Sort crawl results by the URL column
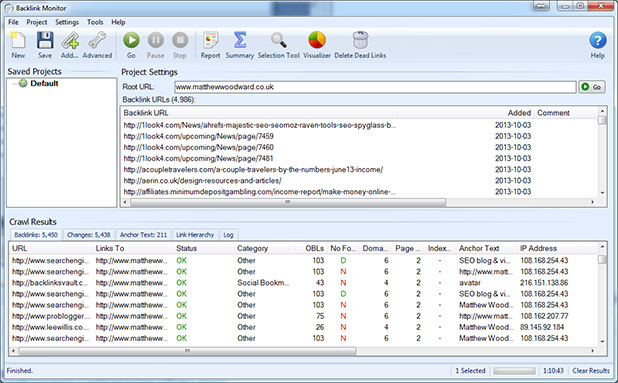This screenshot has height=383, width=618. (x=51, y=248)
